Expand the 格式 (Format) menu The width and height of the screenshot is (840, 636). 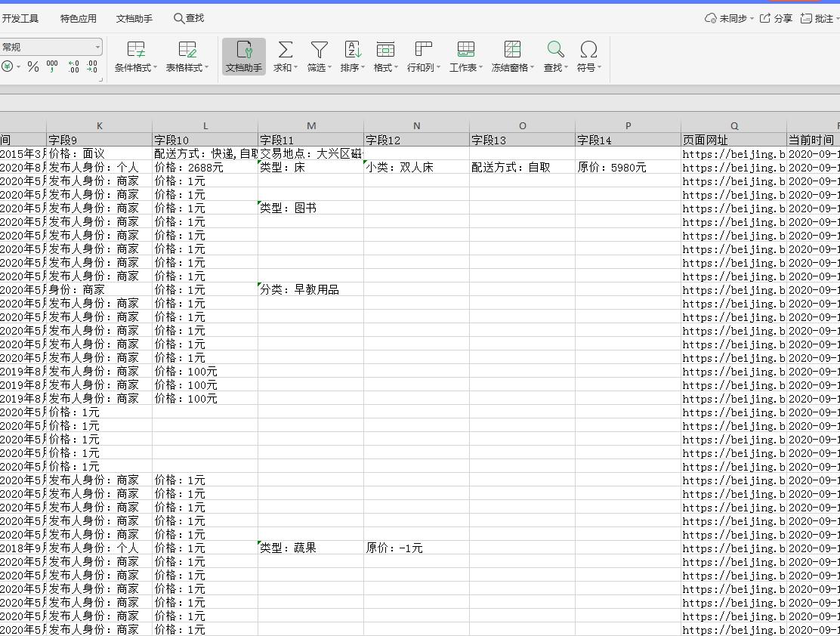[x=385, y=57]
